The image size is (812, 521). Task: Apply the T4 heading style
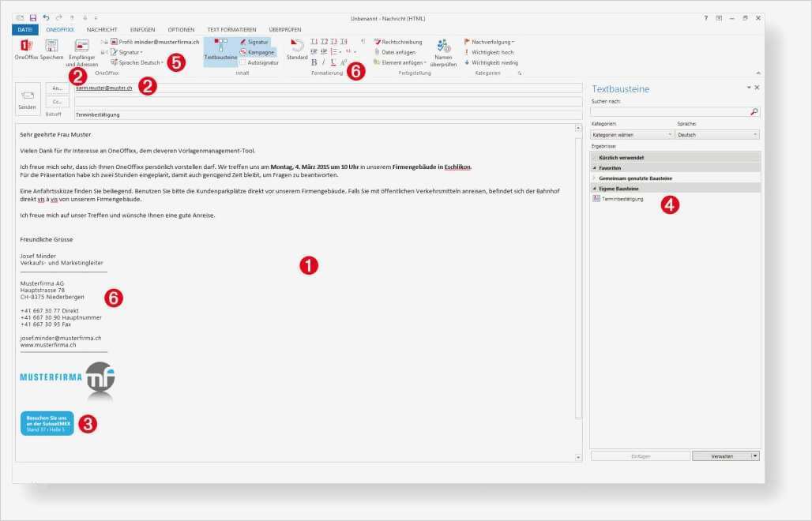pyautogui.click(x=344, y=41)
